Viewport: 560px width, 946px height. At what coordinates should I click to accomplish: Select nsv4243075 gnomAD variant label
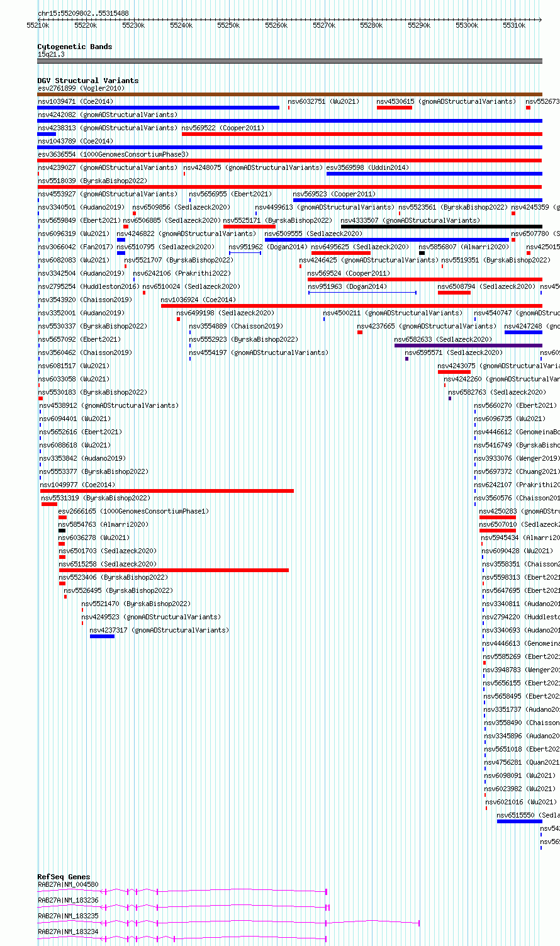498,366
